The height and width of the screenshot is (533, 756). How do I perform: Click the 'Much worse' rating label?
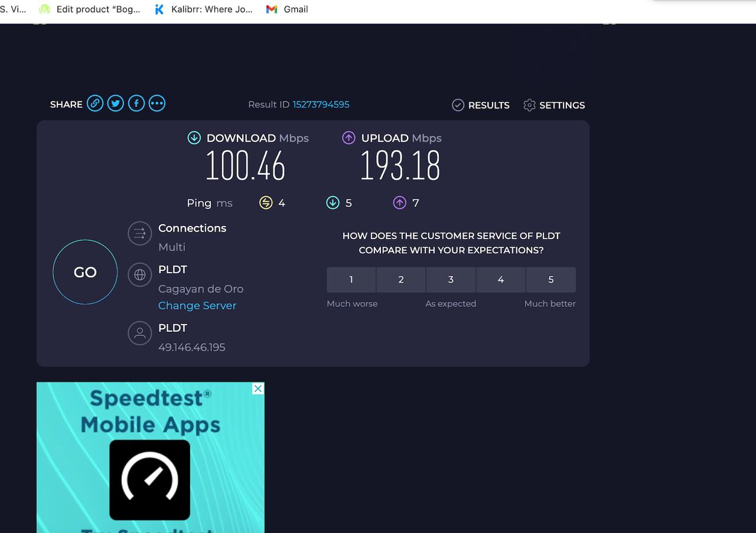(x=352, y=303)
